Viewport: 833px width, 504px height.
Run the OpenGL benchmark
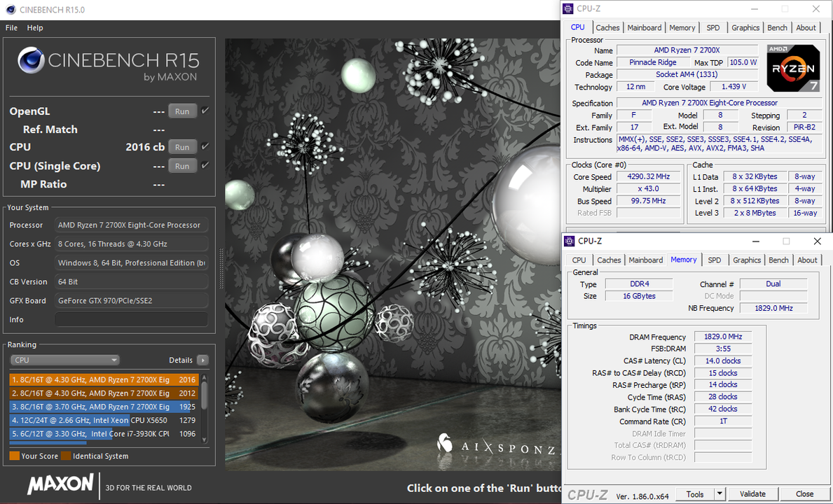tap(182, 111)
